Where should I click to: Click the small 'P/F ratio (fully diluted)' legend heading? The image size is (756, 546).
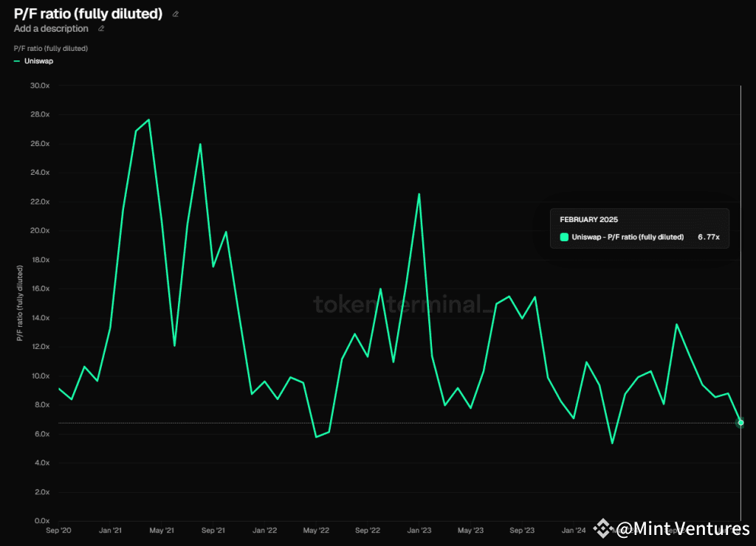[x=51, y=49]
